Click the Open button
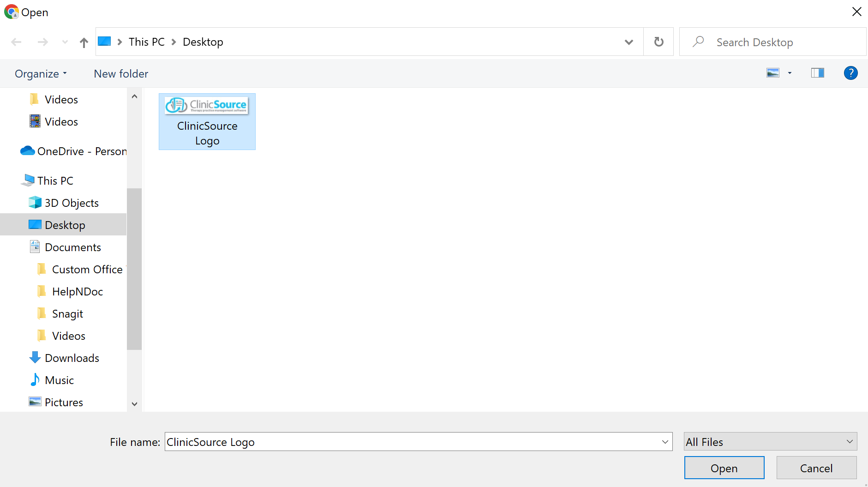Screen dimensions: 868x487 point(724,468)
